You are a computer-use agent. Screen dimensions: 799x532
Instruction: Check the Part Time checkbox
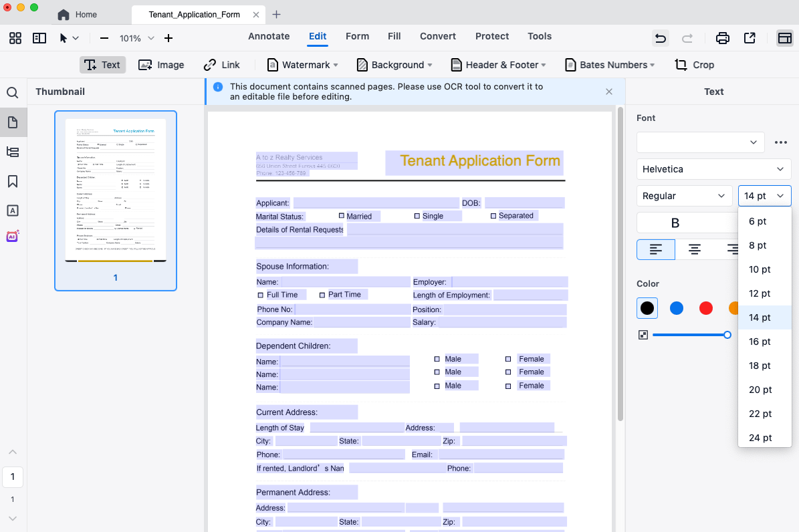click(x=322, y=295)
